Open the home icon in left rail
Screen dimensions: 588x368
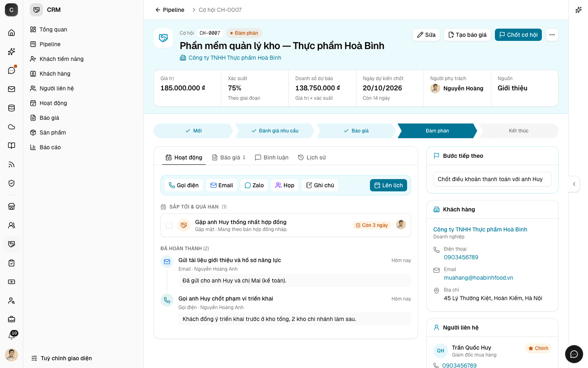coord(11,33)
